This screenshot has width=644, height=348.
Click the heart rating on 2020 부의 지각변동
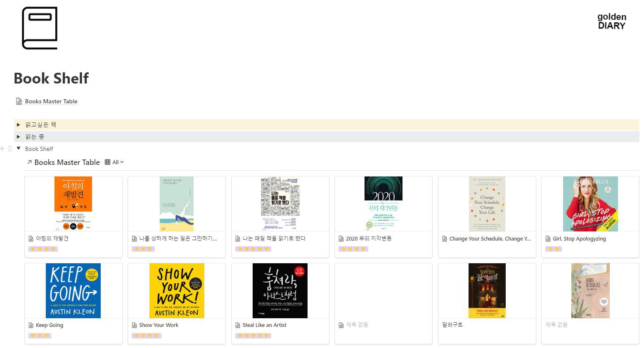pyautogui.click(x=353, y=249)
